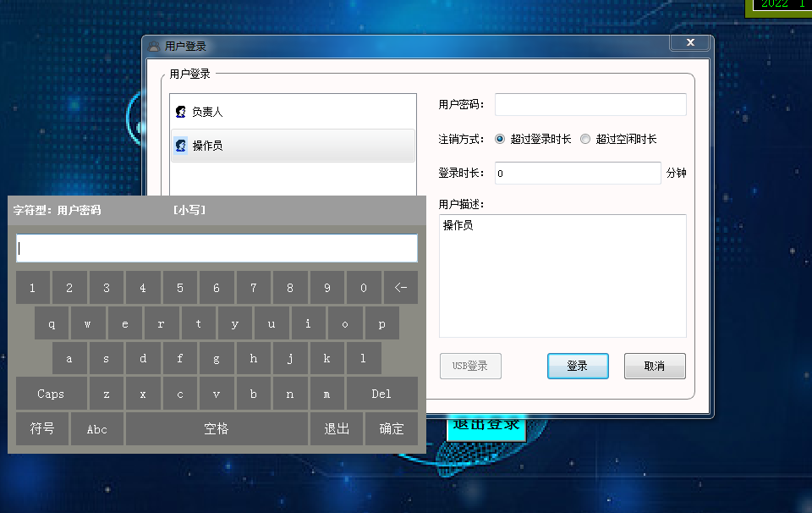Viewport: 812px width, 513px height.
Task: Tap the letter e key
Action: click(x=125, y=323)
